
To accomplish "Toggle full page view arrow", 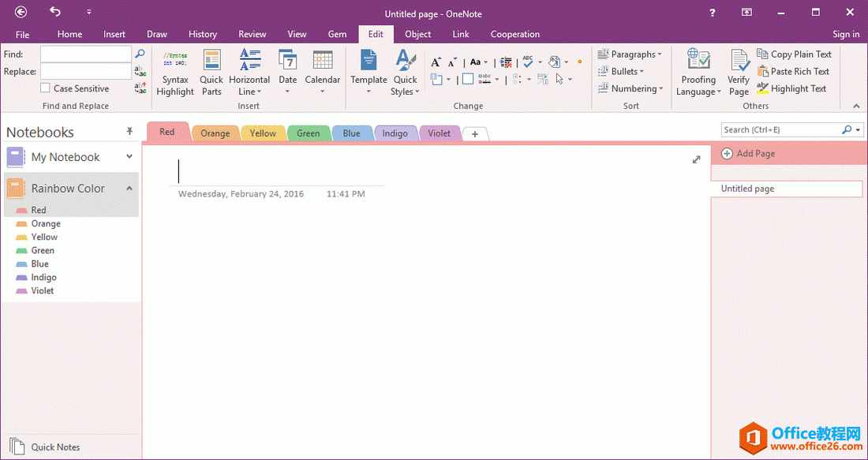I will (x=696, y=159).
